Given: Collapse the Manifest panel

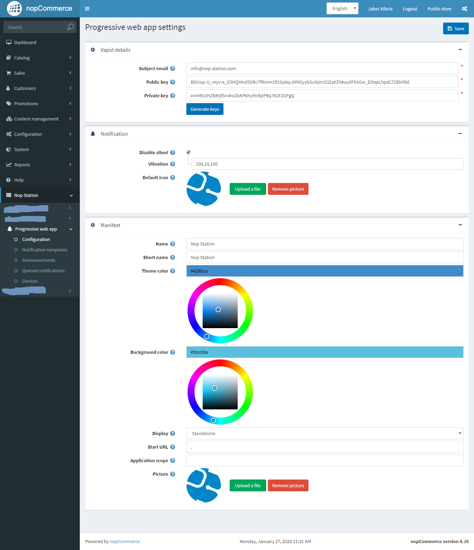Looking at the screenshot, I should click(x=460, y=225).
